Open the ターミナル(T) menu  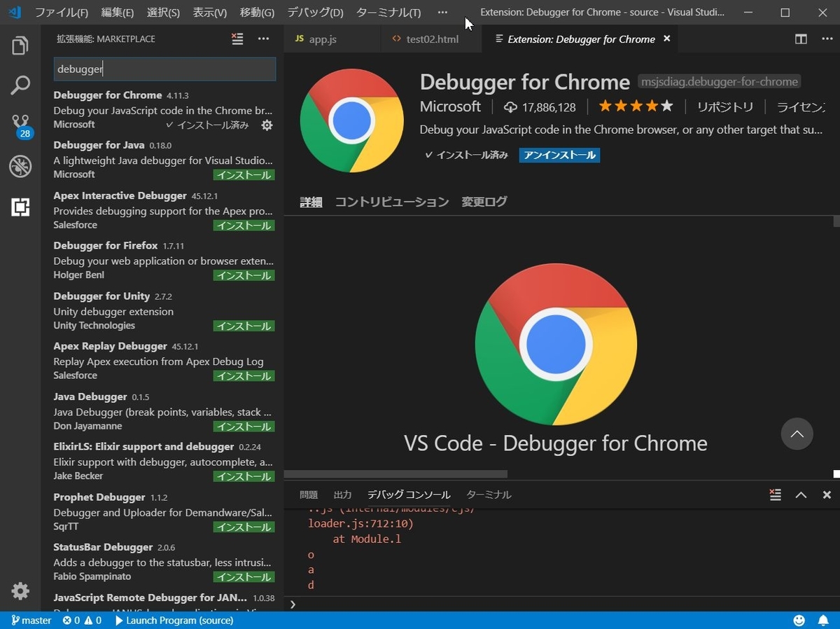pyautogui.click(x=388, y=13)
